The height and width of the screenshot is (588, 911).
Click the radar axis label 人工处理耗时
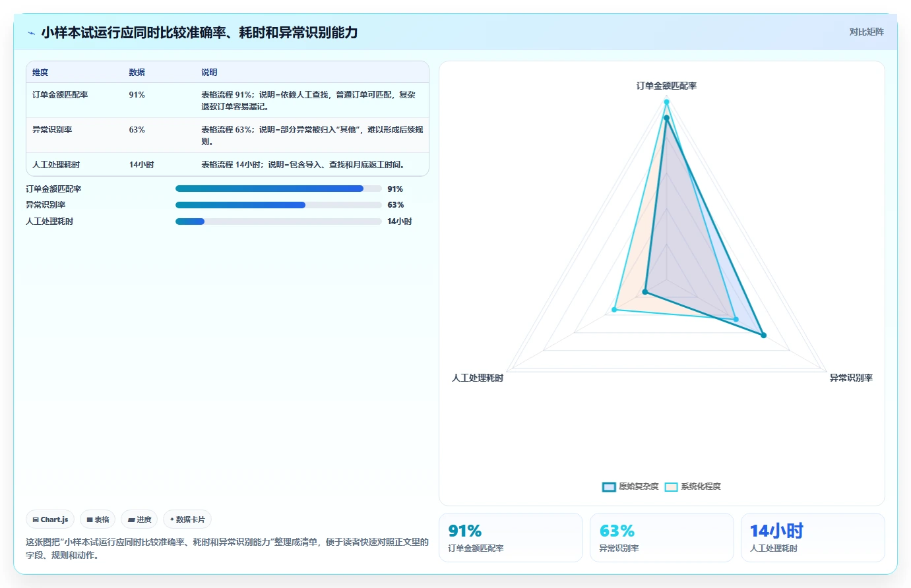pyautogui.click(x=478, y=378)
